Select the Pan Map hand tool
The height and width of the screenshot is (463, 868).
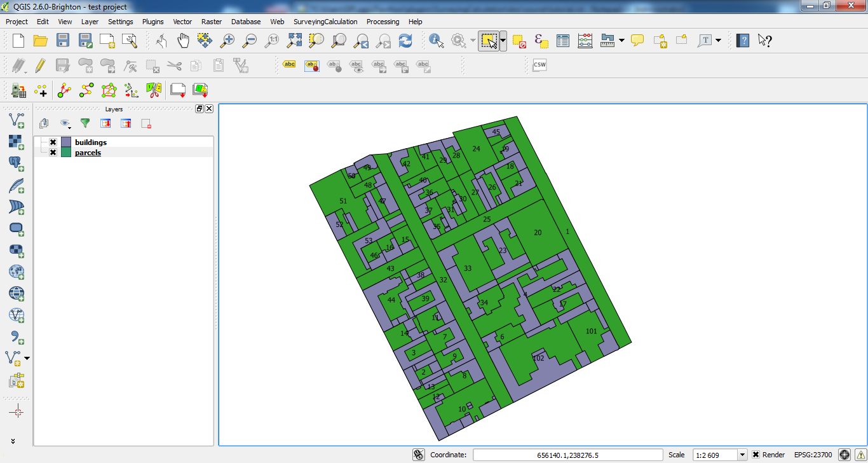[183, 41]
